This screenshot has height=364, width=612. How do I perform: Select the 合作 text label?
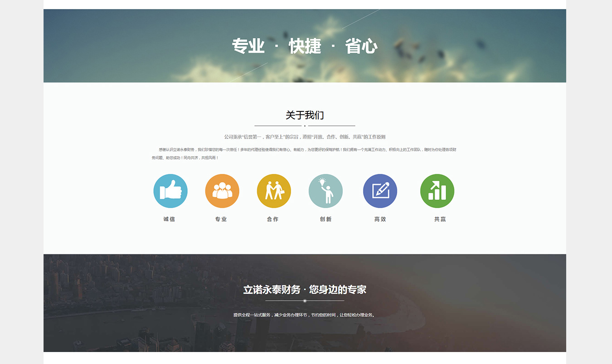[x=272, y=219]
